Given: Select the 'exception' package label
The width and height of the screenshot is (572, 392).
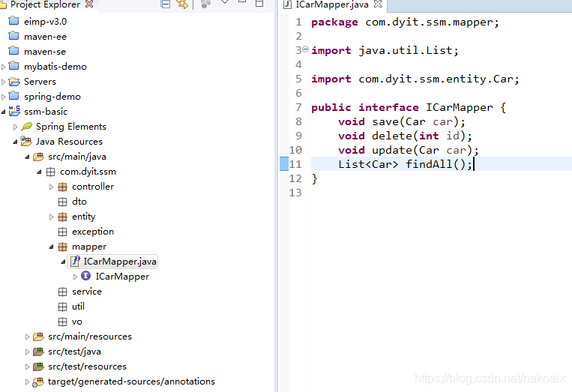Looking at the screenshot, I should 93,232.
